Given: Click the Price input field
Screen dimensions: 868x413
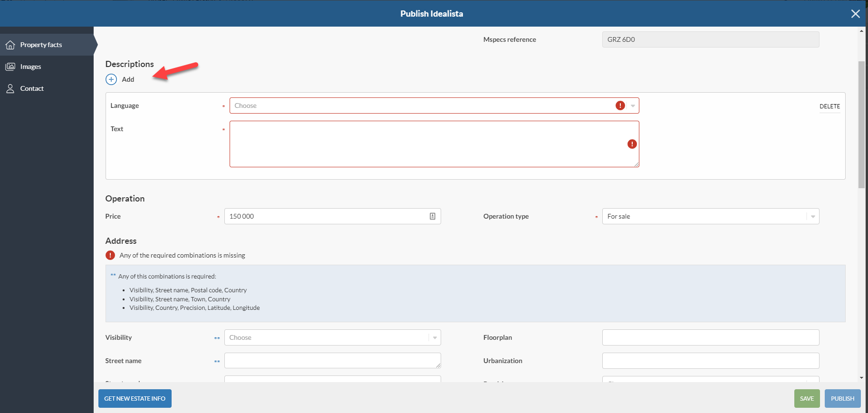Looking at the screenshot, I should click(332, 216).
